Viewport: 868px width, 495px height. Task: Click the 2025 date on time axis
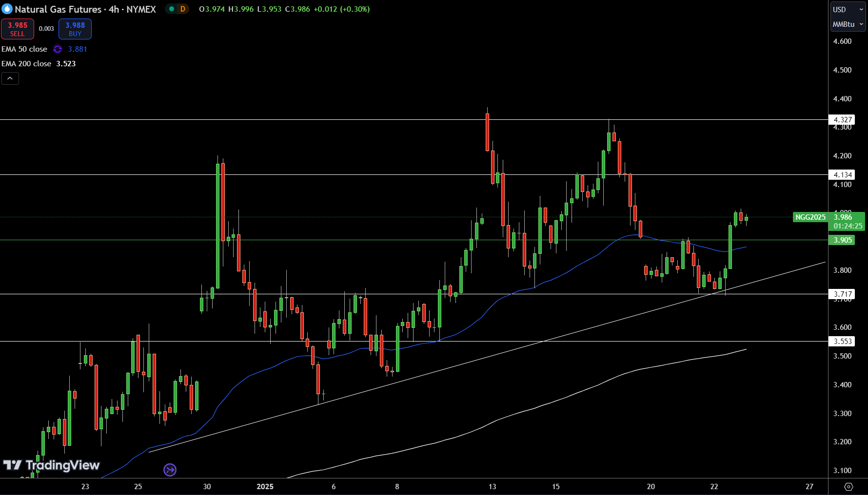click(265, 487)
